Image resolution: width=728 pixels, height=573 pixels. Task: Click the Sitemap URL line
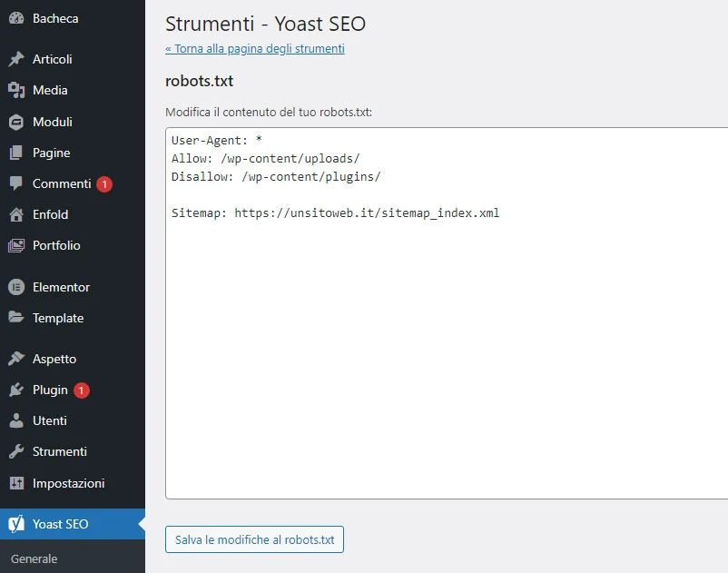click(335, 212)
